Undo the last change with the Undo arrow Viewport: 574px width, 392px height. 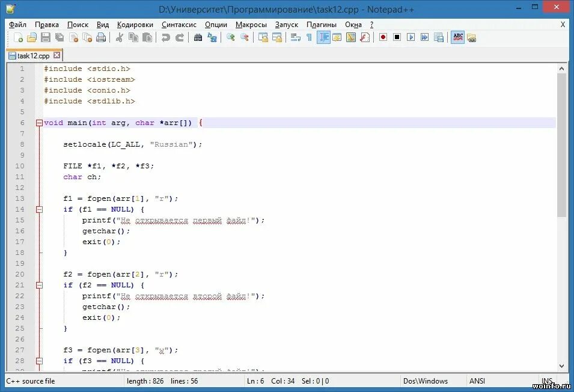click(x=165, y=37)
